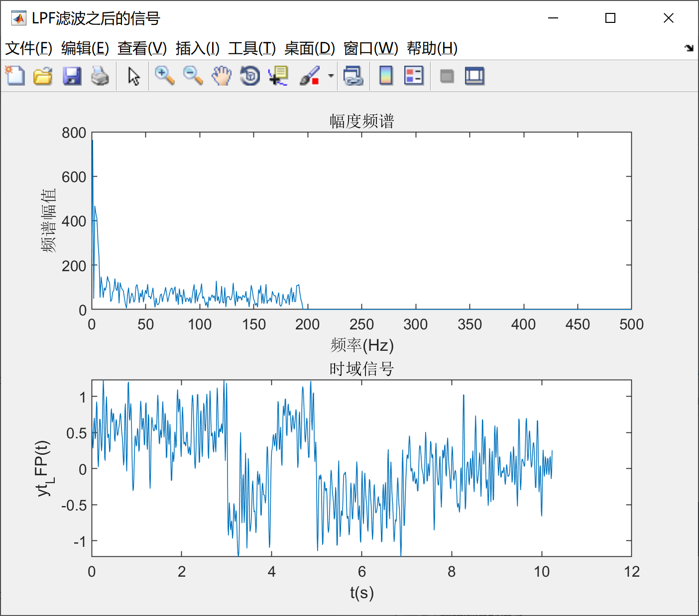699x616 pixels.
Task: Open the brush color dropdown arrow
Action: click(x=331, y=76)
